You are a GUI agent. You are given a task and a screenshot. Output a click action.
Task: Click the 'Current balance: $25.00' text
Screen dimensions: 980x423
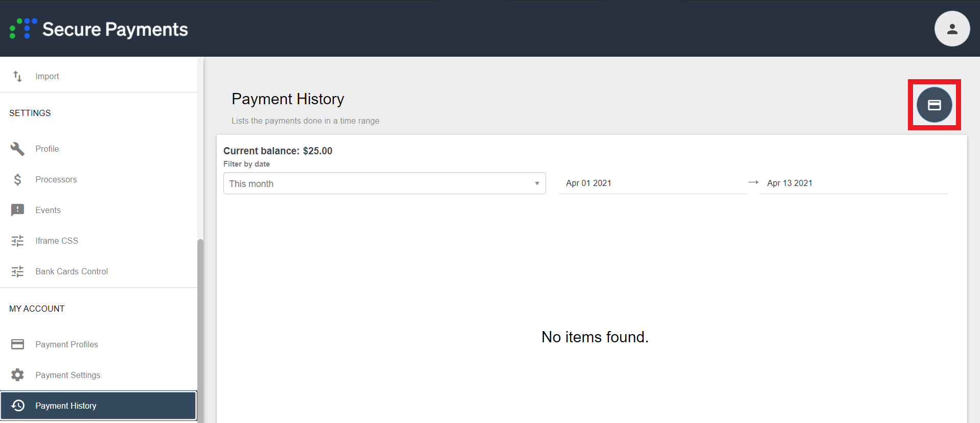(278, 151)
